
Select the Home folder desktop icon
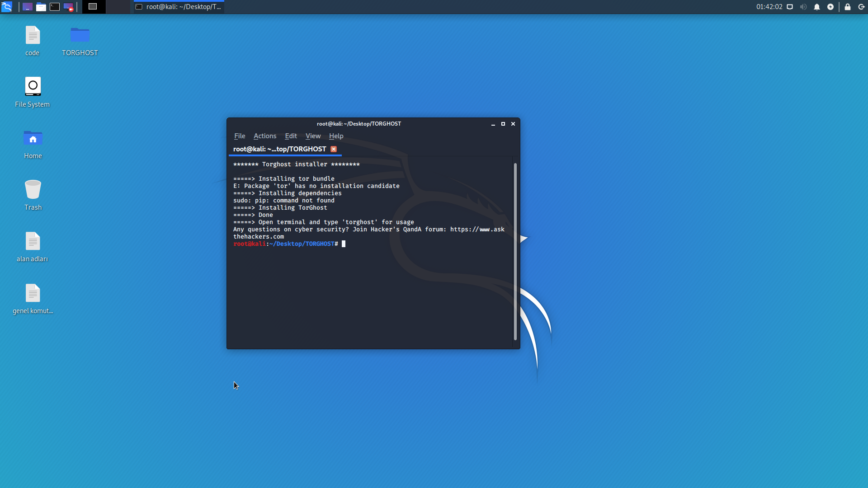click(x=33, y=144)
